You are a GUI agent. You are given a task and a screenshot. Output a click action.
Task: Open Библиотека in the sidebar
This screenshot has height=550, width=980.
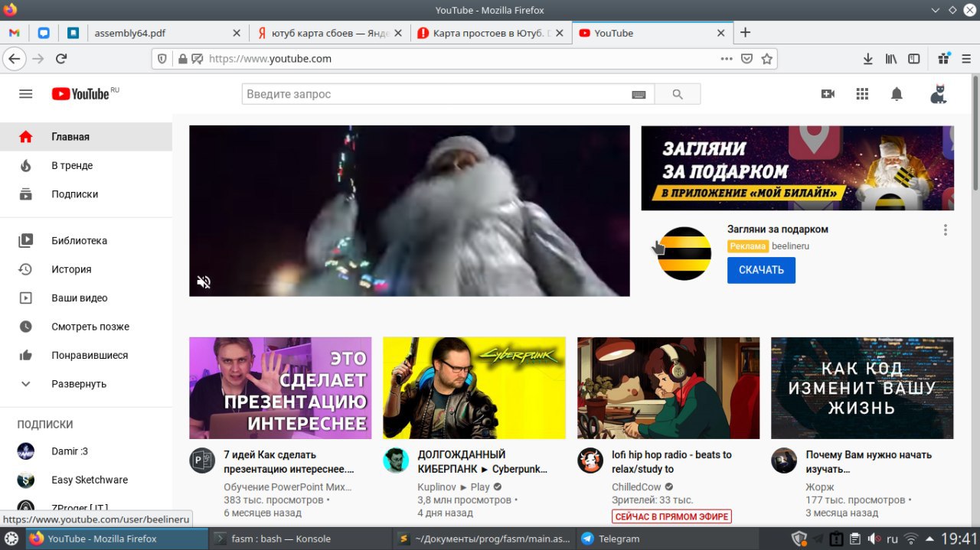click(86, 240)
